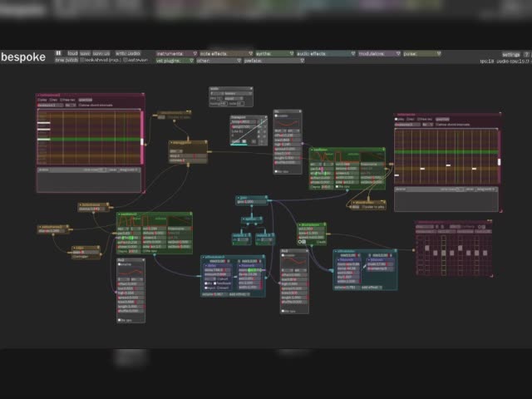Click quantize button in left note canvas
The width and height of the screenshot is (532, 399).
[86, 100]
